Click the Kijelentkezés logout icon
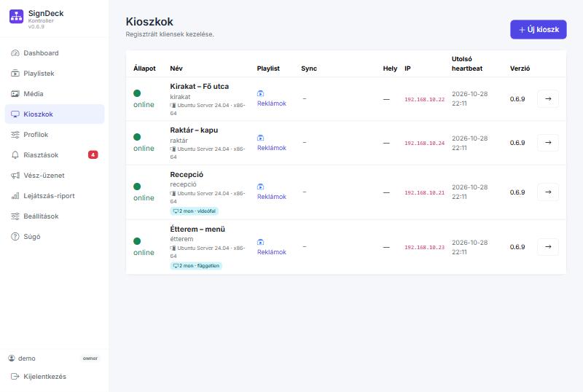Image resolution: width=583 pixels, height=392 pixels. tap(15, 377)
